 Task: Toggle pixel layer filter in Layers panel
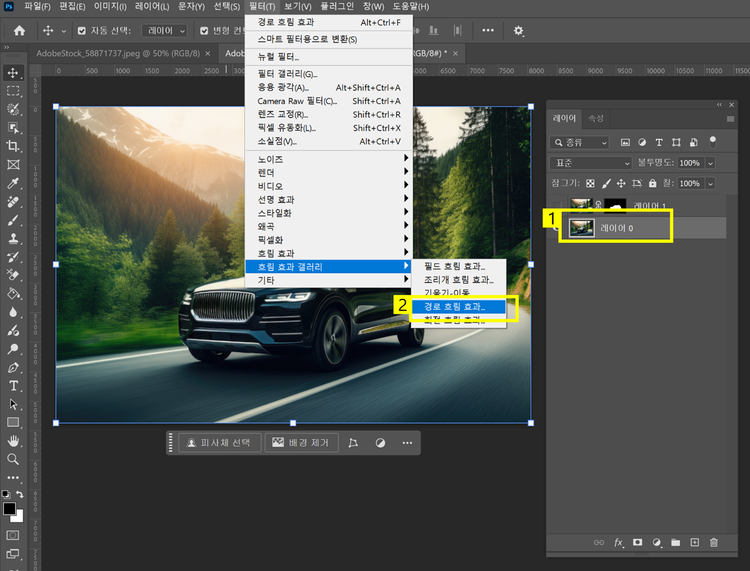point(625,142)
